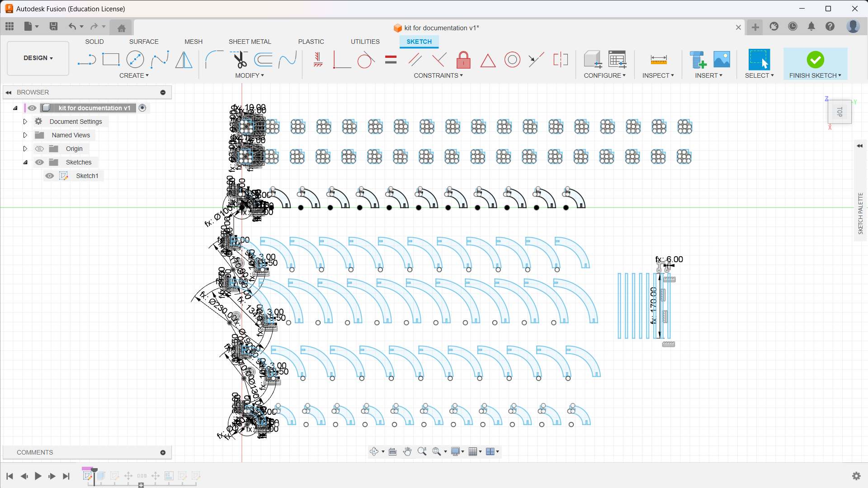Open the CREATE dropdown menu
This screenshot has height=488, width=868.
pos(134,75)
